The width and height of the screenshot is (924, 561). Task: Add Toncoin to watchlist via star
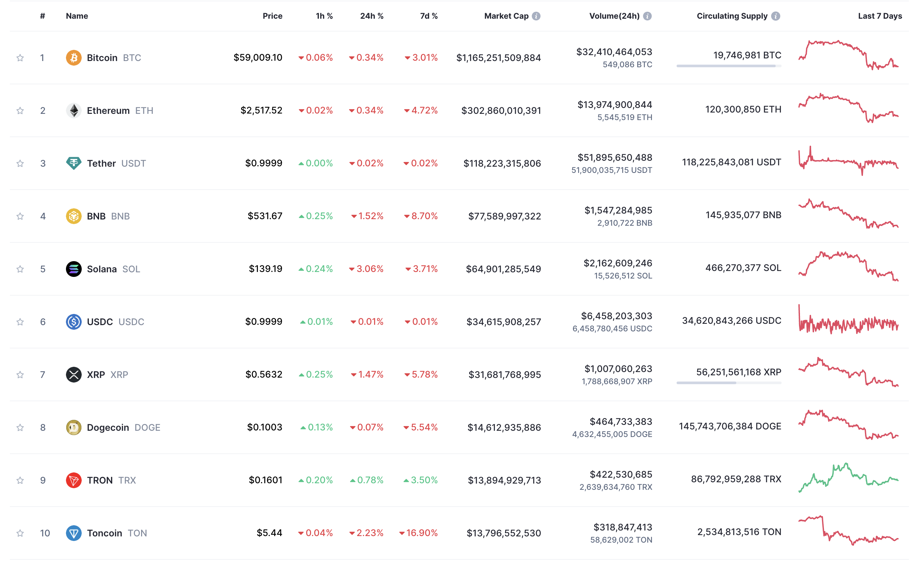[20, 533]
